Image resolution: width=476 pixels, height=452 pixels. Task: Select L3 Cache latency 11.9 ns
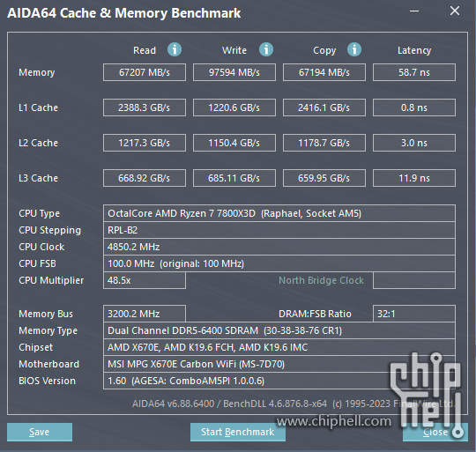(414, 178)
